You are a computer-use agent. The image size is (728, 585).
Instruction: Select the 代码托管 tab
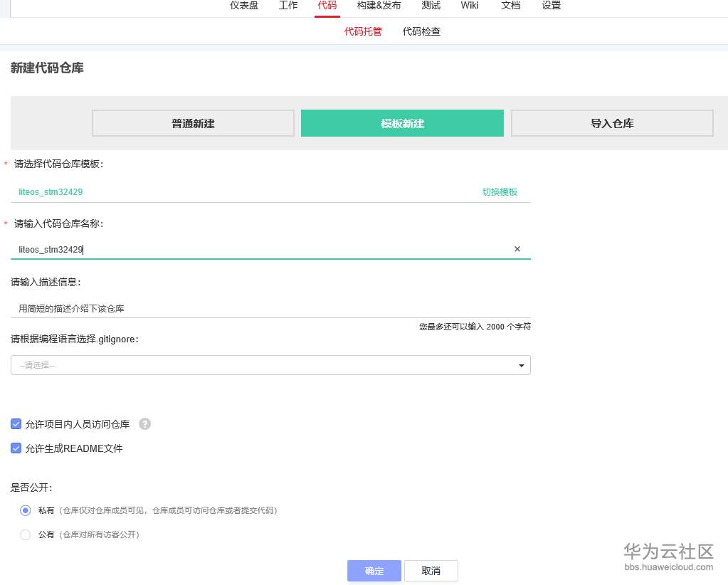(363, 31)
